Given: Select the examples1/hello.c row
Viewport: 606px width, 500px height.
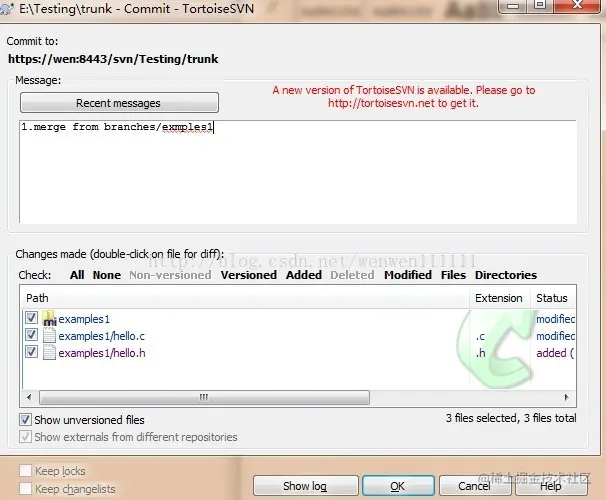Looking at the screenshot, I should (299, 336).
